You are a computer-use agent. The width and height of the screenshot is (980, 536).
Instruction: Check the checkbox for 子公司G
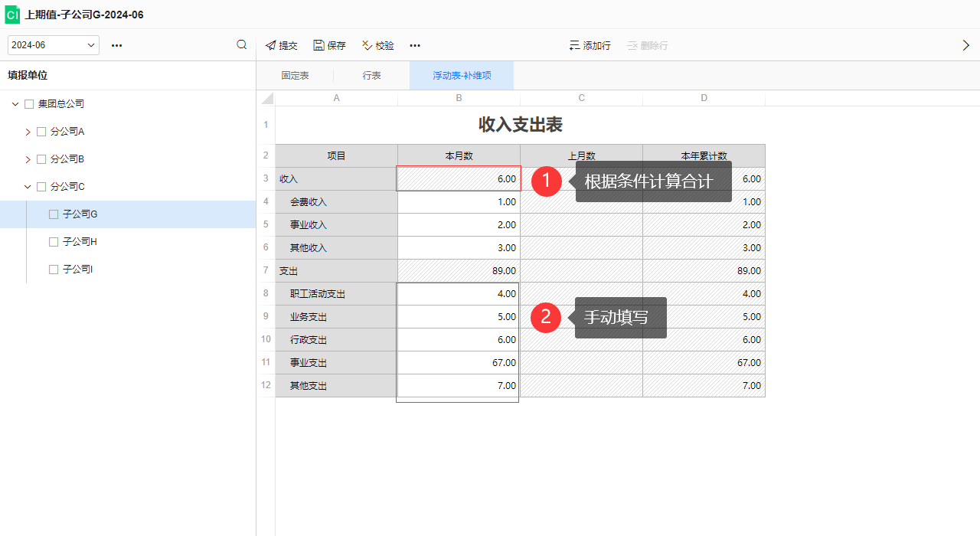coord(52,214)
